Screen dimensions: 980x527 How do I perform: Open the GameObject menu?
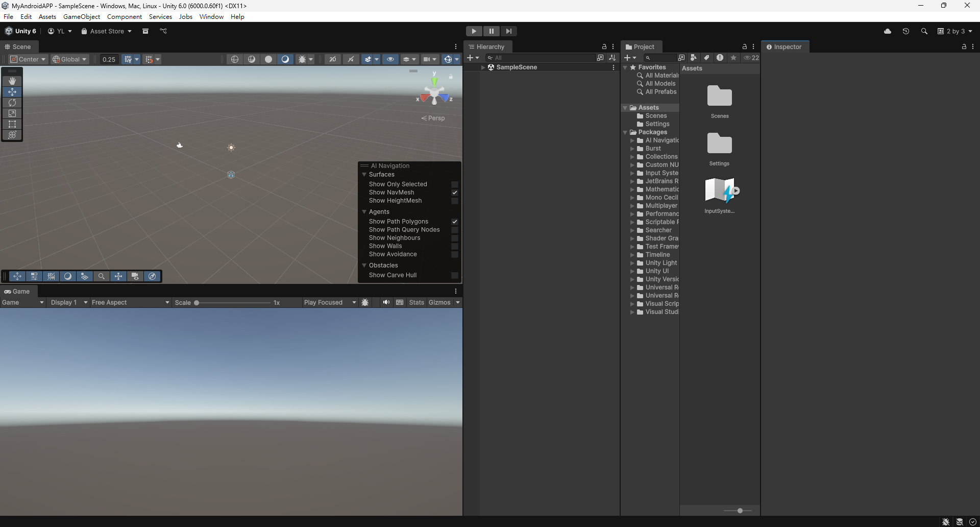[x=82, y=17]
